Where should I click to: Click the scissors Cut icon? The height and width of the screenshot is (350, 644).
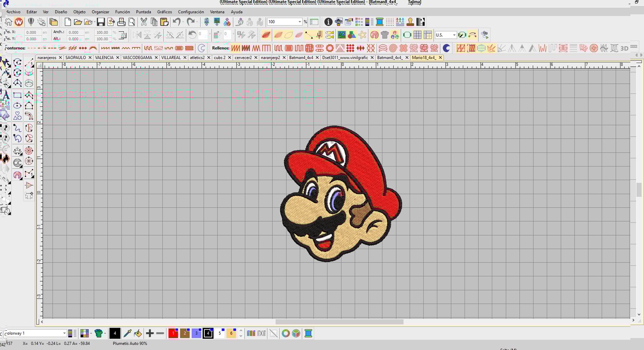[144, 22]
